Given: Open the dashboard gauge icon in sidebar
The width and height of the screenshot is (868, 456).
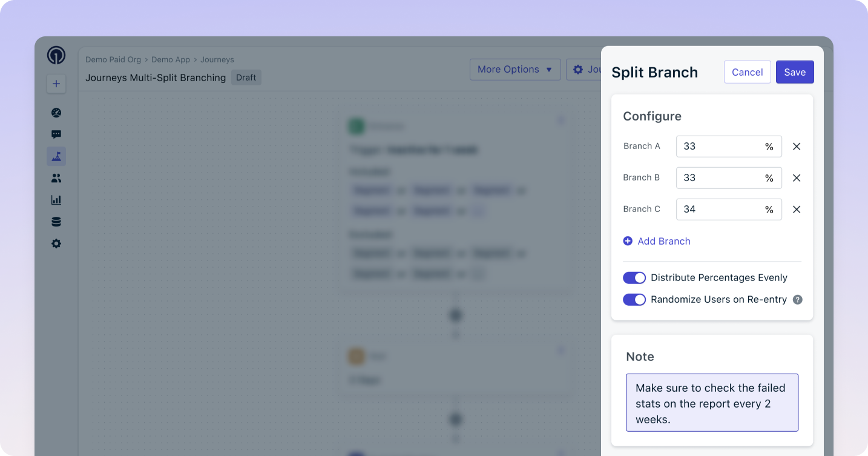Looking at the screenshot, I should pos(56,113).
